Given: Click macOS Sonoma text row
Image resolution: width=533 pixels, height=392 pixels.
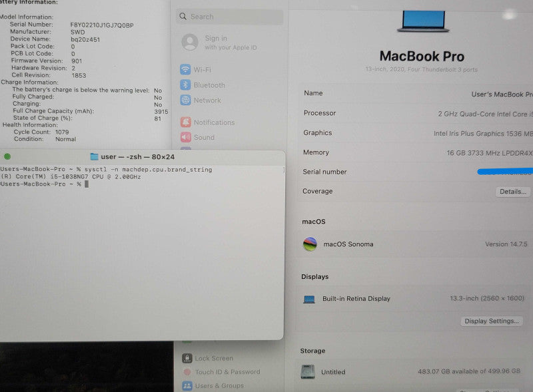Looking at the screenshot, I should click(348, 244).
